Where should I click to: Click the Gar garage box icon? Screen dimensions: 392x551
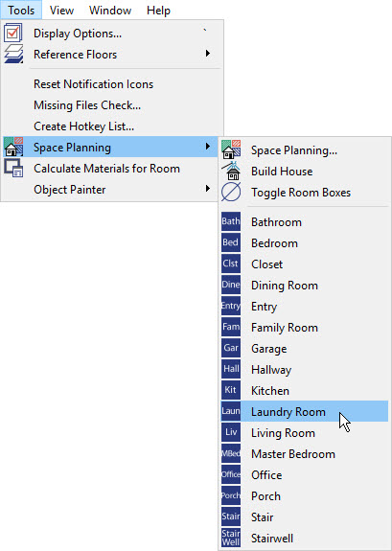pos(231,348)
